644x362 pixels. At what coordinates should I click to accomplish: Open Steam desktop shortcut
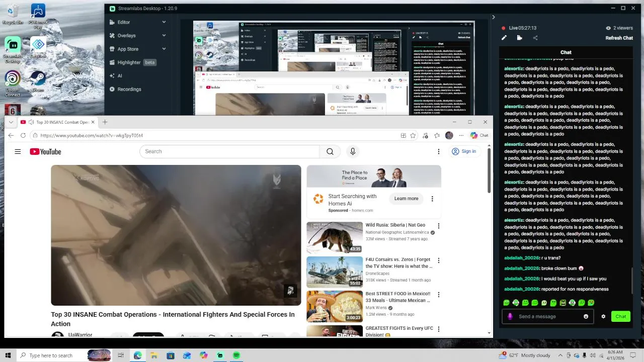[38, 82]
